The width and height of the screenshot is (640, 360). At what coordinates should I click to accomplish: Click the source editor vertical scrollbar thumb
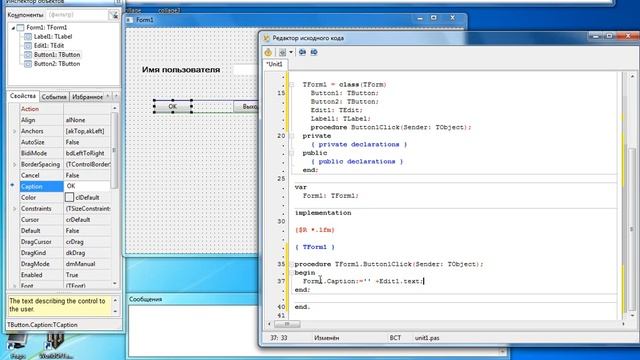(x=632, y=228)
